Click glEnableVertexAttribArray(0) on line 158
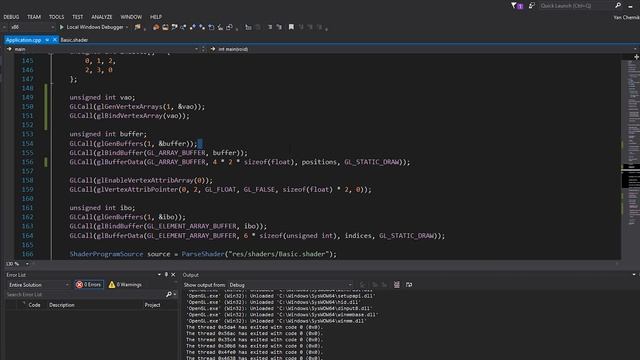Screen dimensions: 640x360 click(141, 180)
